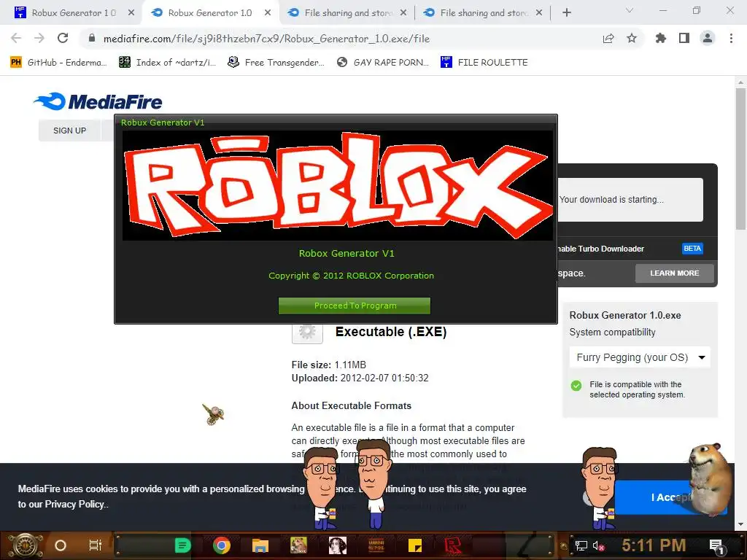Click the BETA badge by Turbo Downloader

(x=692, y=249)
